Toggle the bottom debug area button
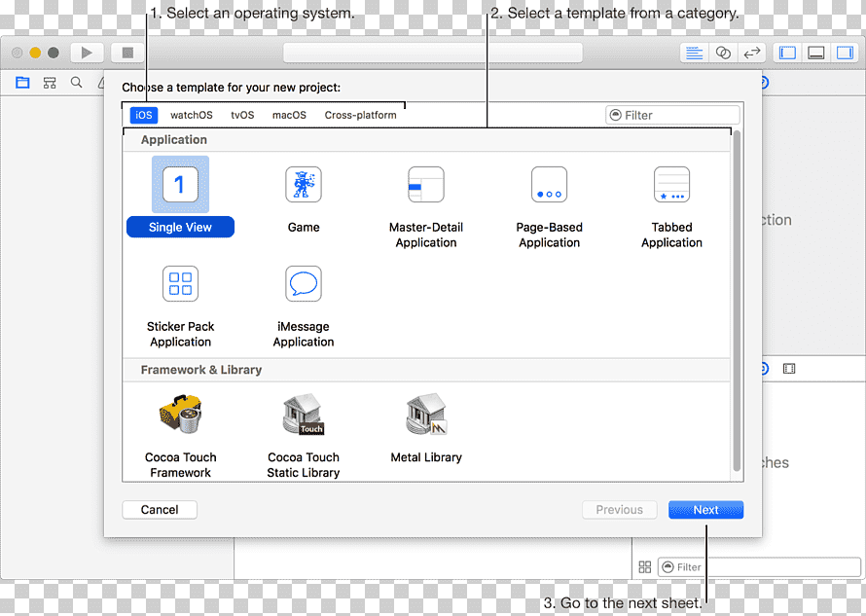Viewport: 866px width, 616px height. point(815,54)
